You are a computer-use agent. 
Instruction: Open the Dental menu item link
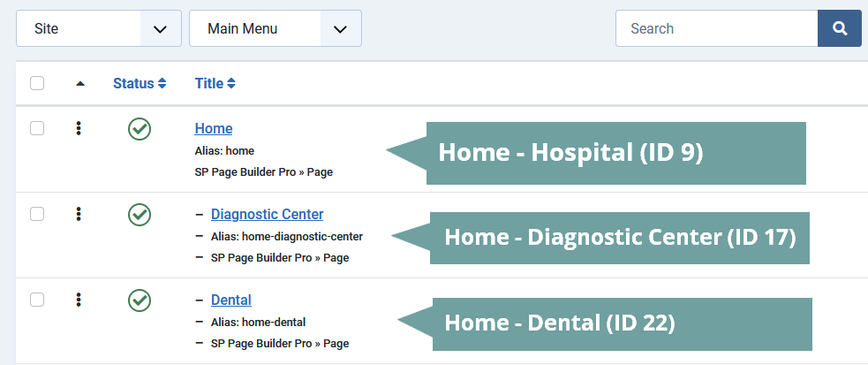pyautogui.click(x=231, y=300)
